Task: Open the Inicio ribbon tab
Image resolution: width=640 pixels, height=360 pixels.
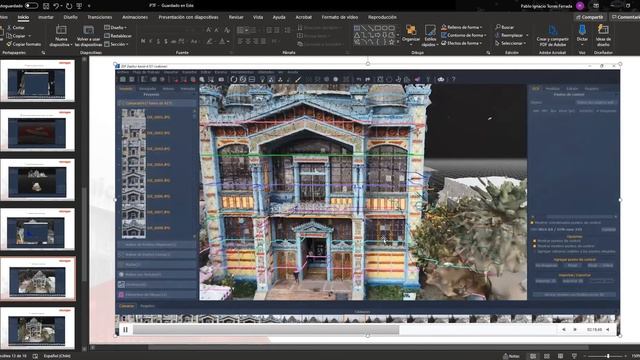Action: pos(23,17)
